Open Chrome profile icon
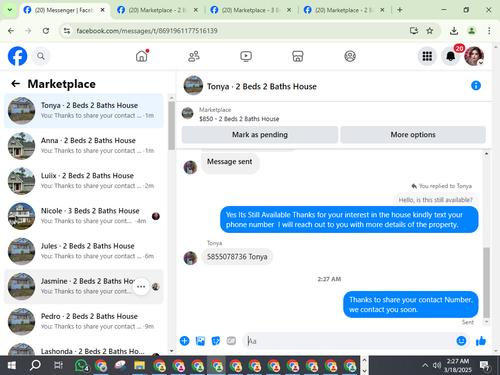This screenshot has height=375, width=500. (x=471, y=31)
